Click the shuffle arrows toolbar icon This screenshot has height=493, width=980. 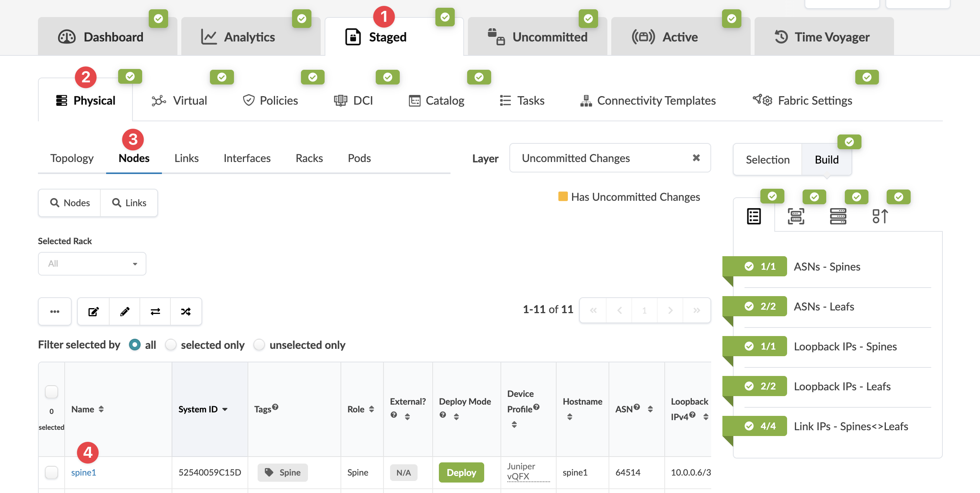(x=186, y=311)
